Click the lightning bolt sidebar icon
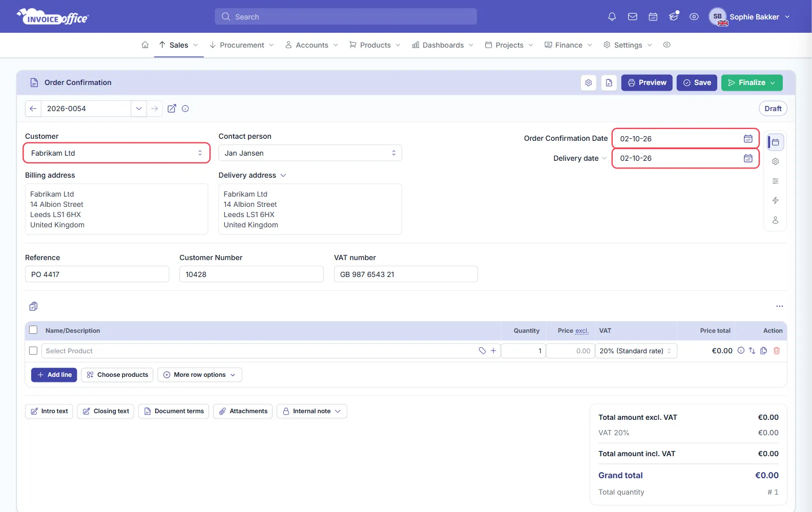The width and height of the screenshot is (812, 512). [775, 200]
